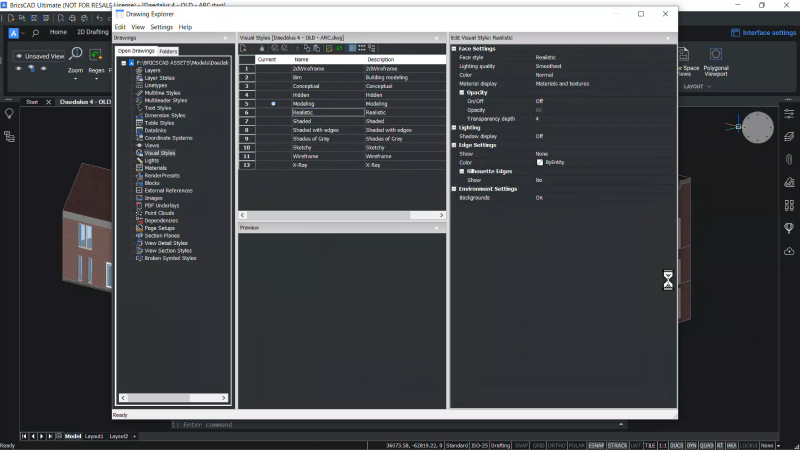Image resolution: width=800 pixels, height=450 pixels.
Task: Click the cloud upload icon on right sidebar
Action: 789,251
